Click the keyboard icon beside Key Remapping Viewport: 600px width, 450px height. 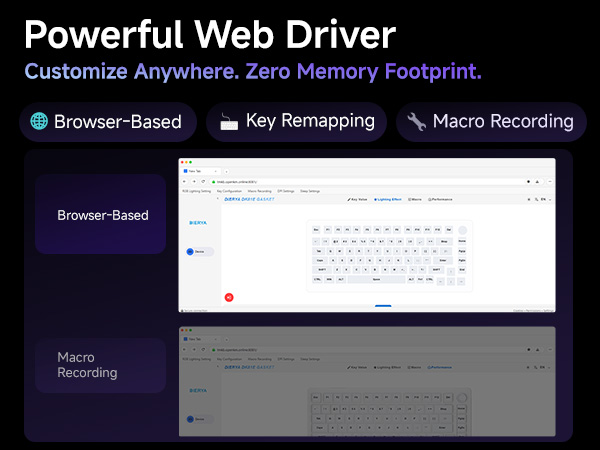click(228, 122)
